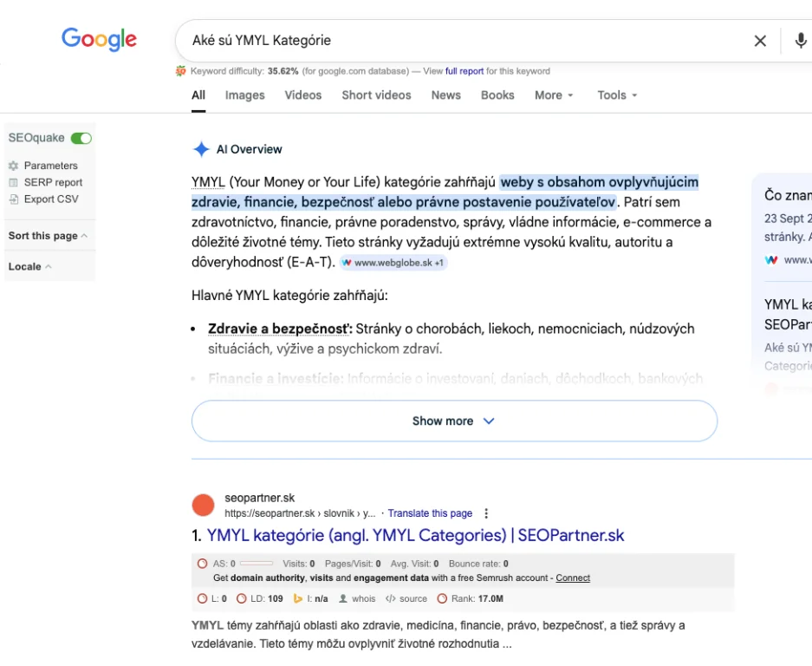Open the three-dot menu beside seopartner.sk result

tap(486, 513)
